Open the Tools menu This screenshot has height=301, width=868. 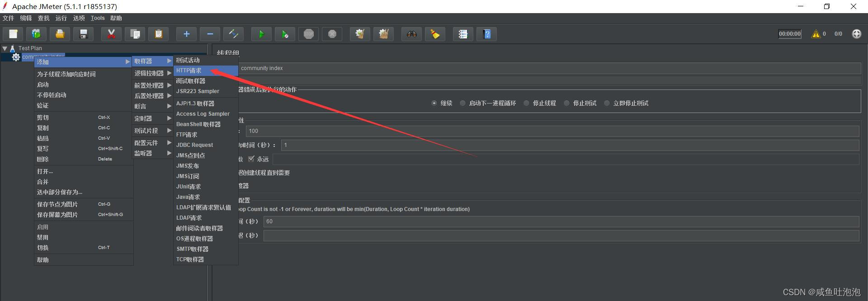point(98,18)
